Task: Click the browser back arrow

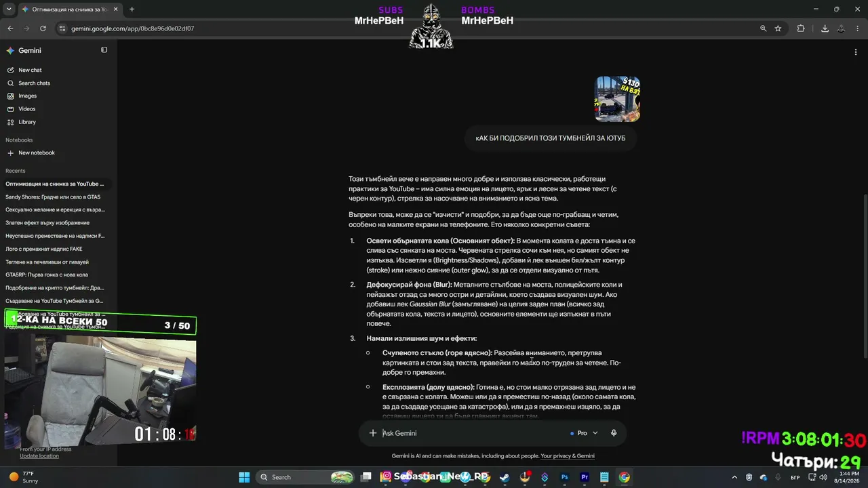Action: point(10,28)
